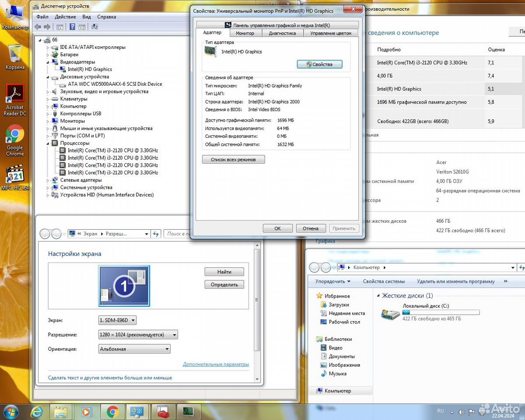Select Рабочий стол in navigation pane
Viewport: 525px width, 420px height.
pyautogui.click(x=344, y=322)
